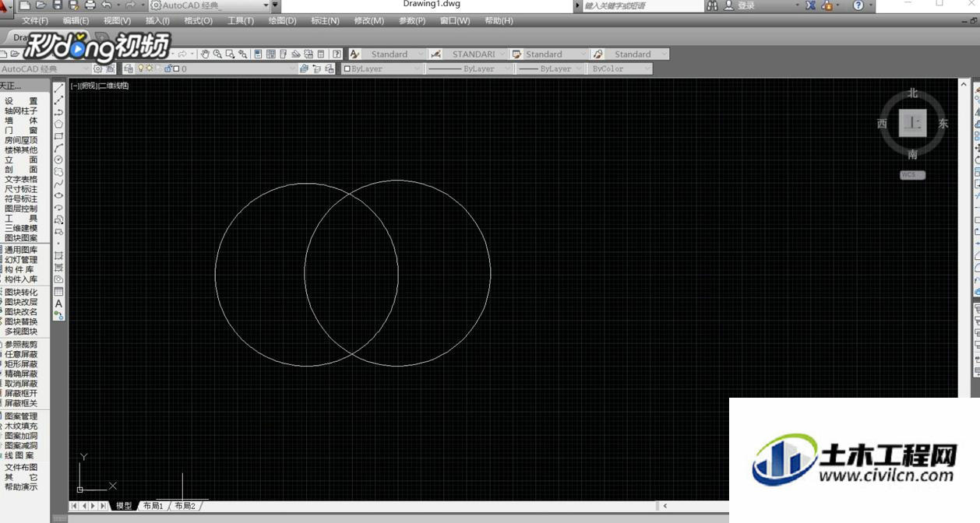
Task: Open 通用图库 in the side menu
Action: pyautogui.click(x=21, y=250)
